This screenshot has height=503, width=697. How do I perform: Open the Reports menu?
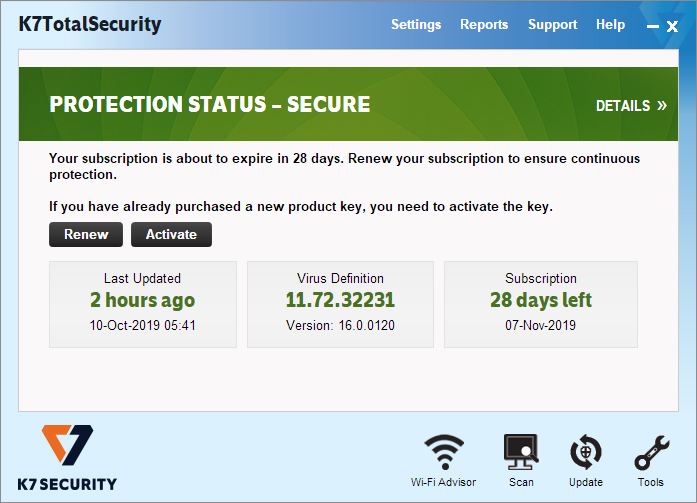[x=484, y=25]
